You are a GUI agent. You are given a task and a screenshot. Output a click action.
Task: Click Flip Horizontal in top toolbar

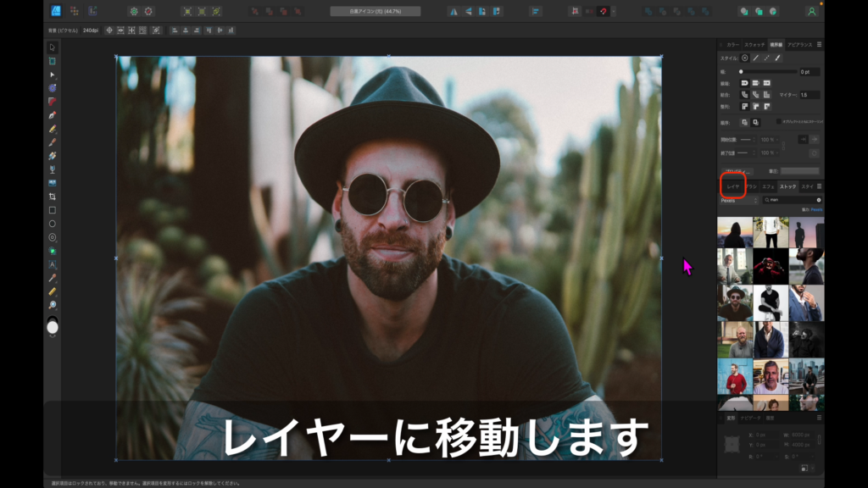(x=453, y=11)
